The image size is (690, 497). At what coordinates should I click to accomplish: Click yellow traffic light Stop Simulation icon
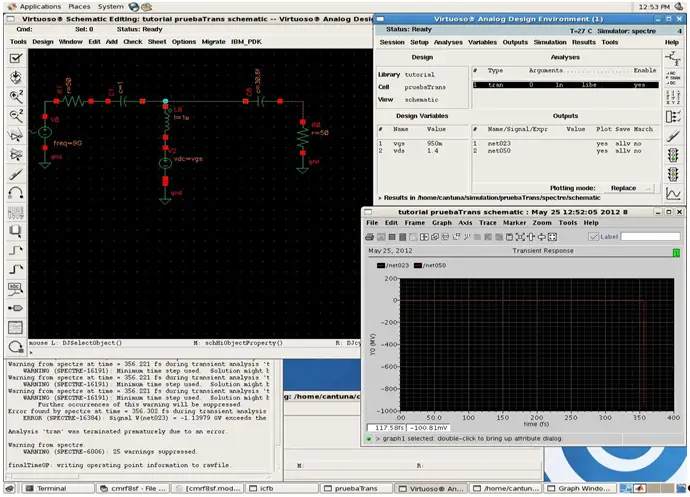(x=673, y=175)
